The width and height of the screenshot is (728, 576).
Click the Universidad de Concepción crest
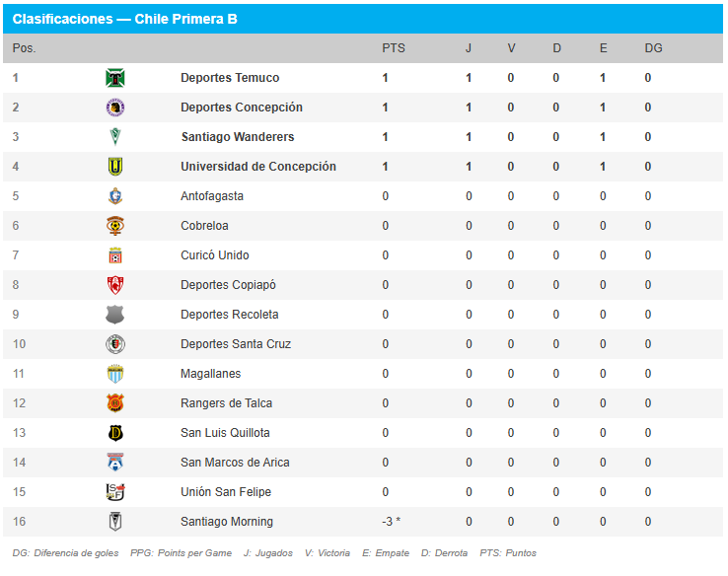coord(115,166)
